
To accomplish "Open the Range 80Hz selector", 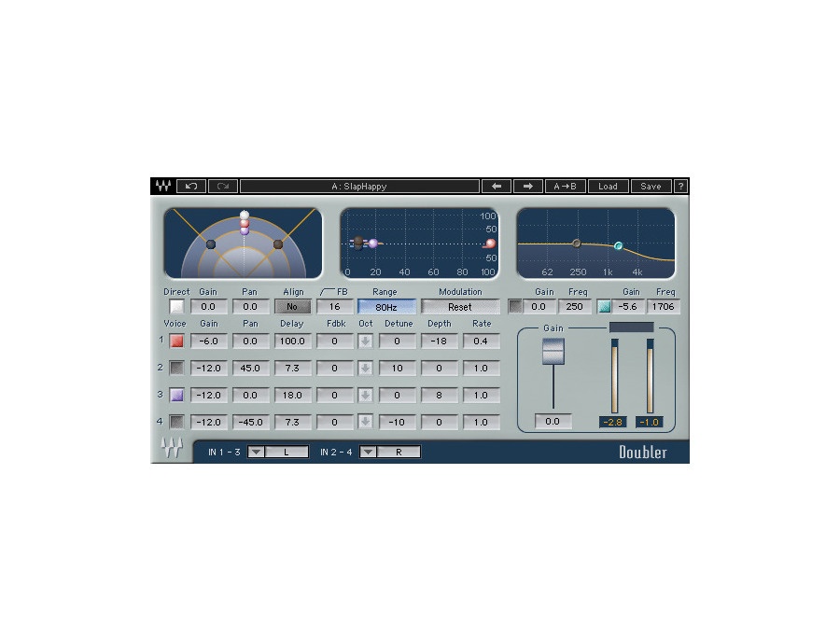I will [x=385, y=306].
